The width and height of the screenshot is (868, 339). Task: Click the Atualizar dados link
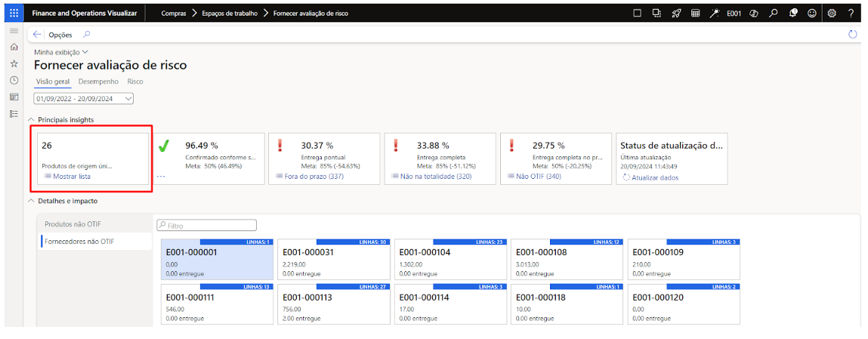click(654, 177)
